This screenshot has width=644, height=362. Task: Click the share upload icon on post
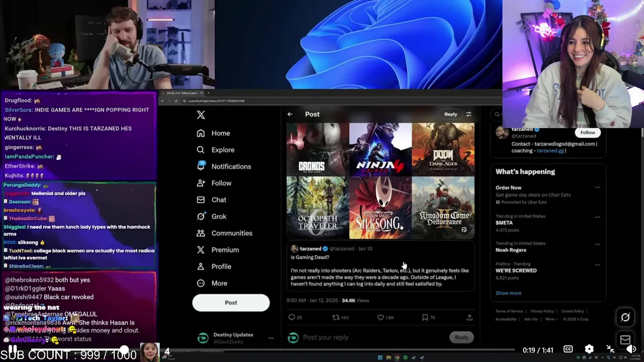click(x=469, y=318)
